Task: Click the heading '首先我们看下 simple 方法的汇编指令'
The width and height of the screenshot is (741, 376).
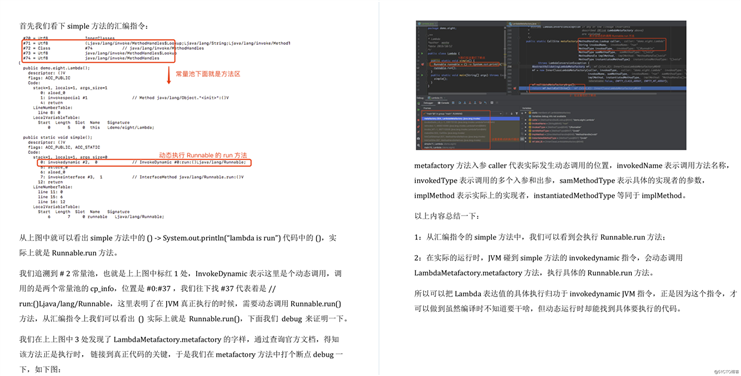Action: pos(84,26)
